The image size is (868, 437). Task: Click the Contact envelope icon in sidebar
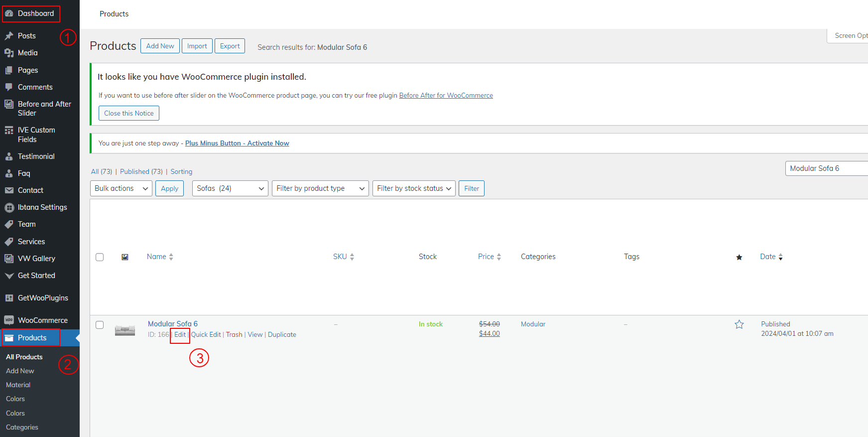(9, 190)
